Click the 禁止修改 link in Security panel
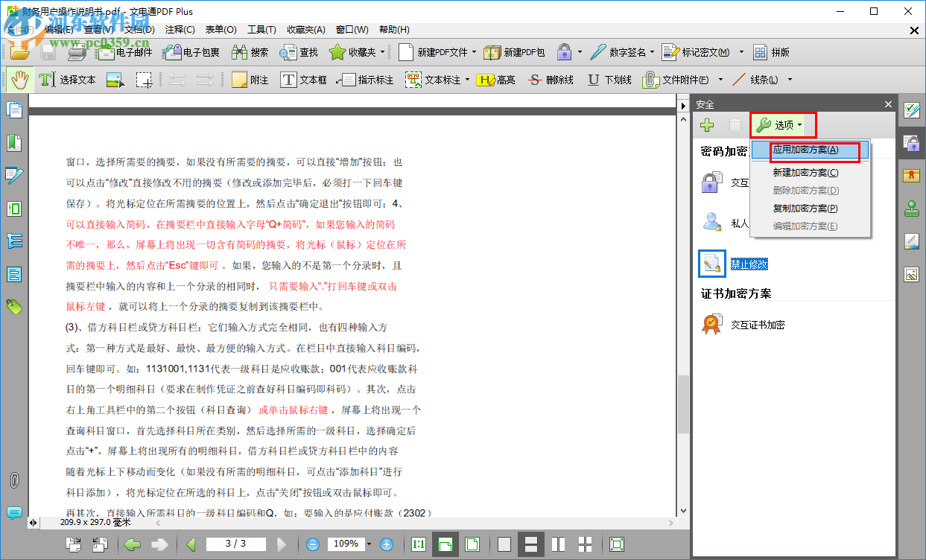Viewport: 926px width, 560px height. 749,264
